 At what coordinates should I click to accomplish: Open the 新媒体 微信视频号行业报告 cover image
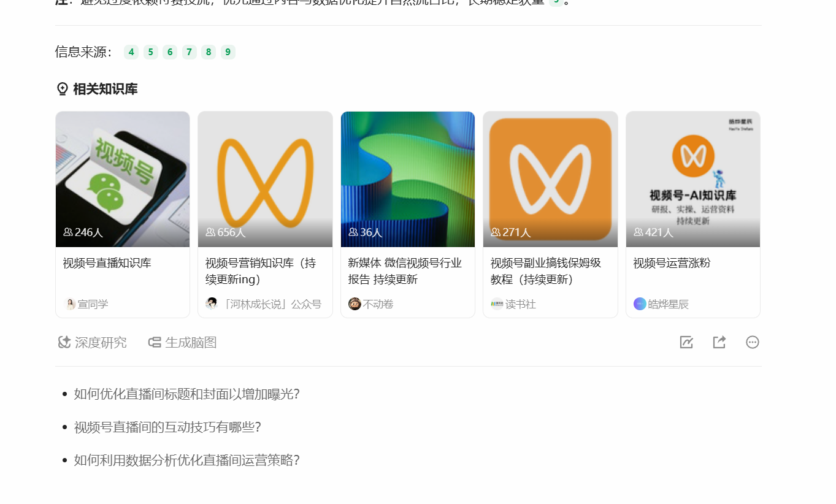(x=408, y=179)
